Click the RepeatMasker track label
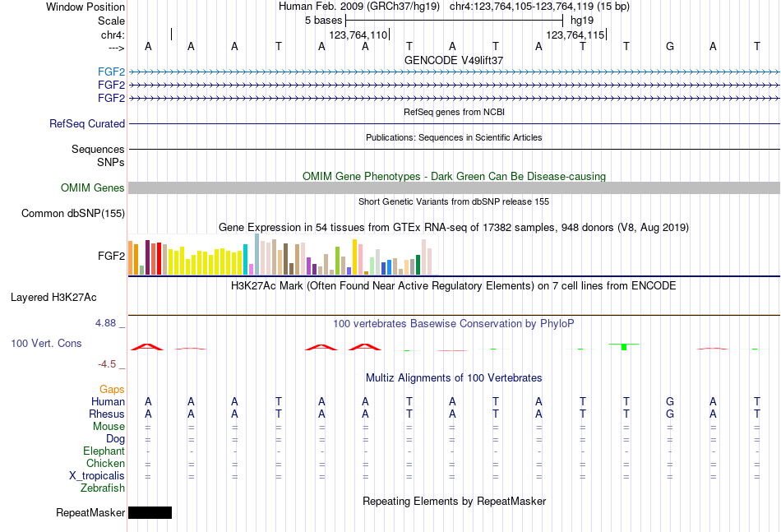 tap(90, 512)
